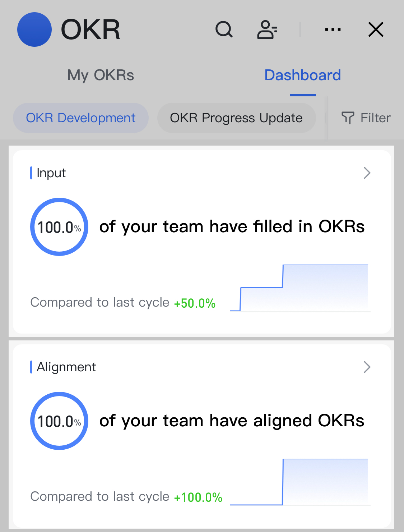Viewport: 404px width, 532px height.
Task: Expand the Alignment card details
Action: pos(367,367)
